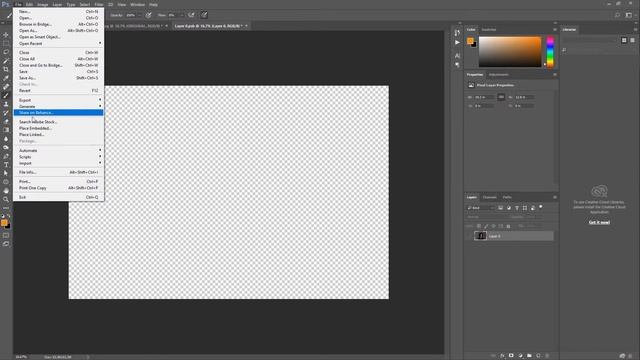Open the layer filter Kind dropdown
The width and height of the screenshot is (640, 360).
pos(480,208)
